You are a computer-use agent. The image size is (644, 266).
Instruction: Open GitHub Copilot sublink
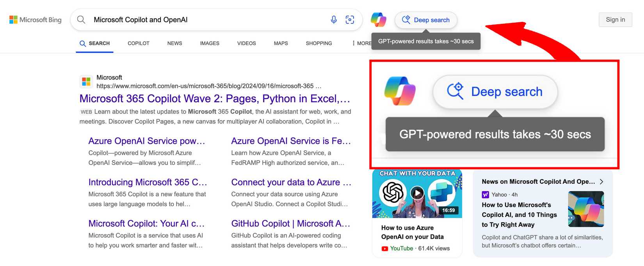[290, 223]
